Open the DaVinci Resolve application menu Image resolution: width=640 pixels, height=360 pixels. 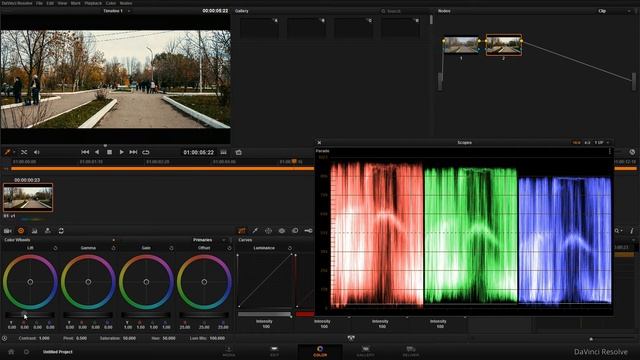tap(17, 3)
